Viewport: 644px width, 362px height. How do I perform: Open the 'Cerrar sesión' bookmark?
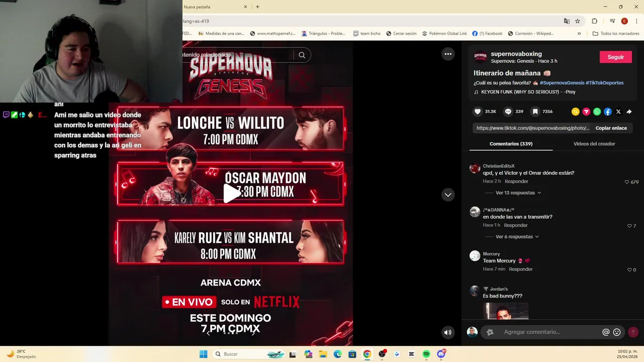[x=401, y=34]
